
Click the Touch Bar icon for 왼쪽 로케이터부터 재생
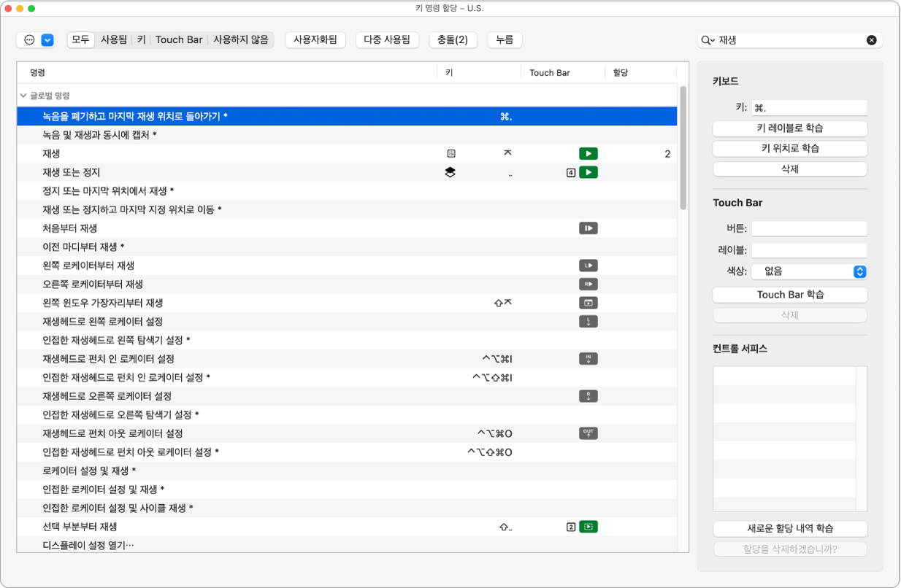point(588,266)
